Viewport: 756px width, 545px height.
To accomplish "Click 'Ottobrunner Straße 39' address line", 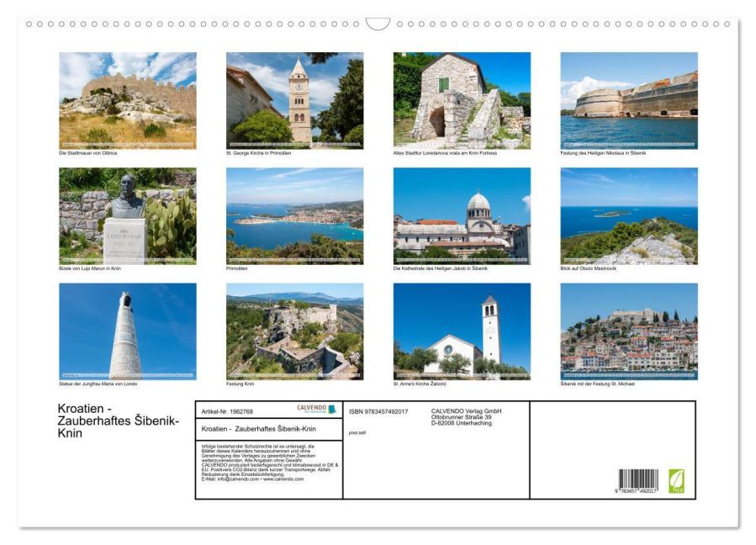I will click(x=461, y=416).
